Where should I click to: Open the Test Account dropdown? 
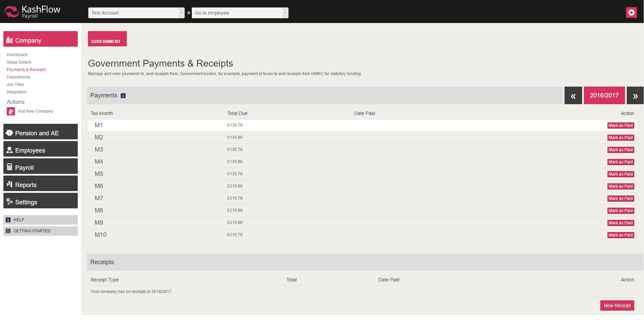pos(136,13)
